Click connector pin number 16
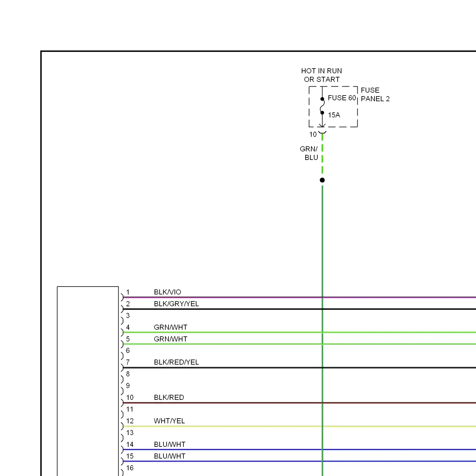Screen dimensions: 476x476 130,468
